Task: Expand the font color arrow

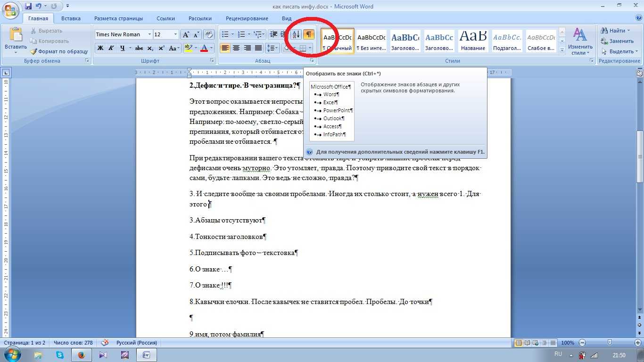Action: click(212, 48)
